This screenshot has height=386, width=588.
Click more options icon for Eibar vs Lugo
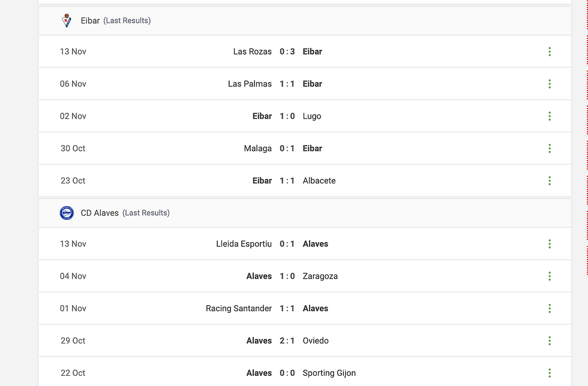point(550,116)
